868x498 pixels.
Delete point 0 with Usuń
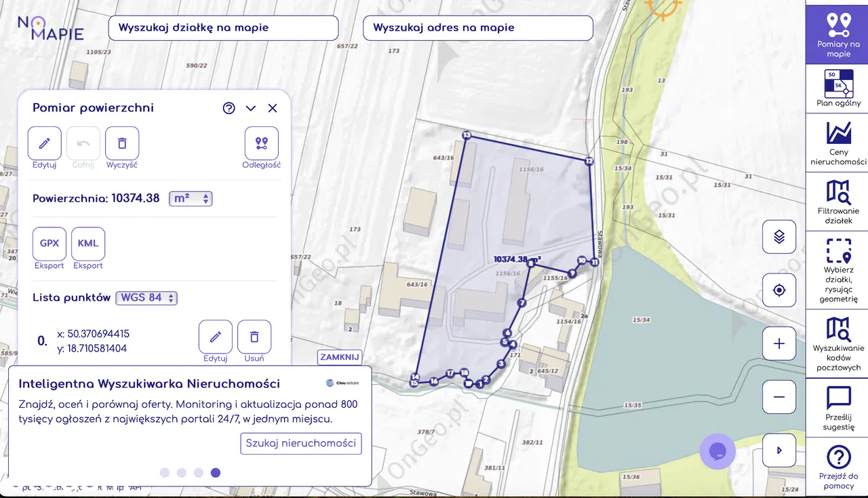(x=254, y=337)
